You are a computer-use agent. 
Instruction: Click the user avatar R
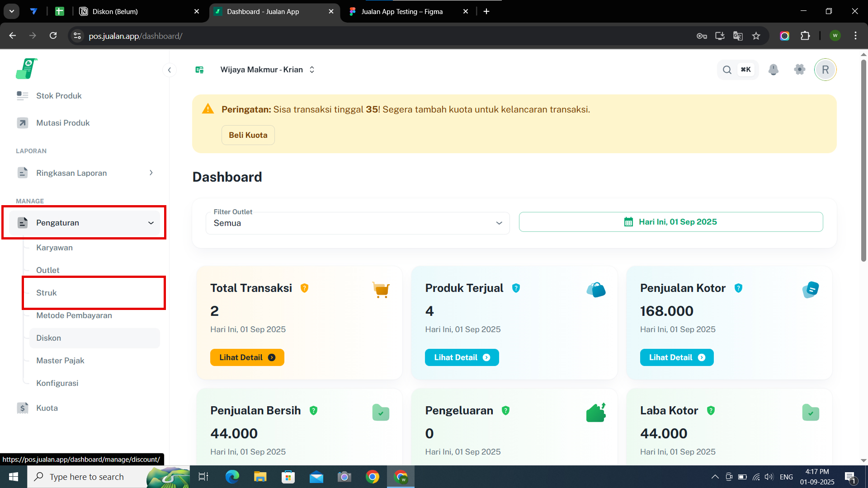pyautogui.click(x=825, y=70)
